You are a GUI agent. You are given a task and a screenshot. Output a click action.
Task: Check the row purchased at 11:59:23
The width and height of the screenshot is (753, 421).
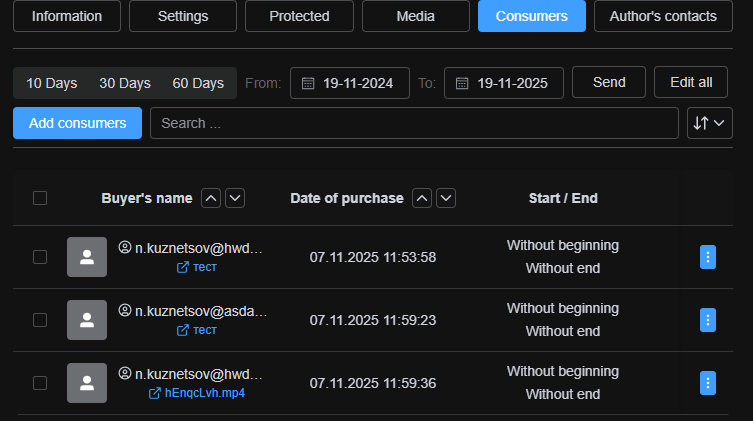click(x=40, y=320)
